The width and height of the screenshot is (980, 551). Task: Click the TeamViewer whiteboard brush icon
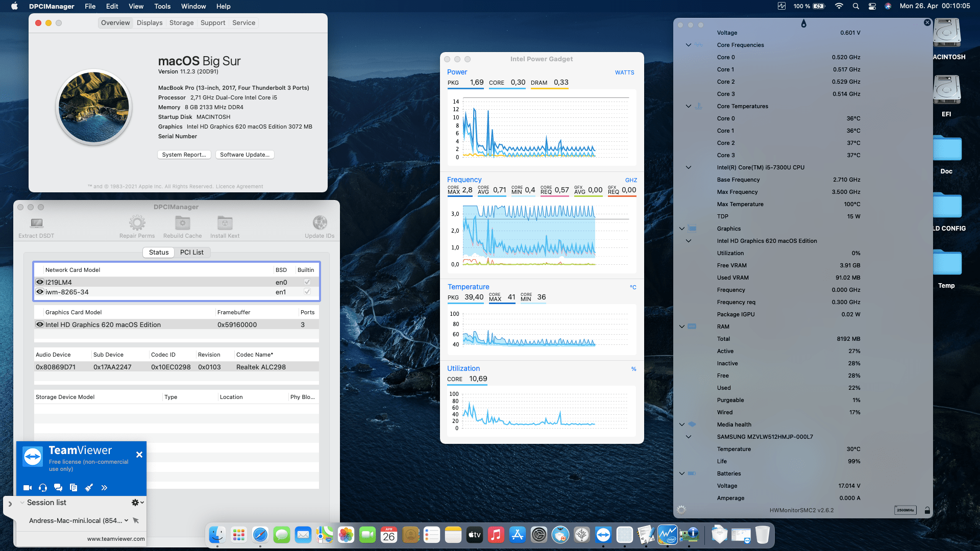(89, 488)
